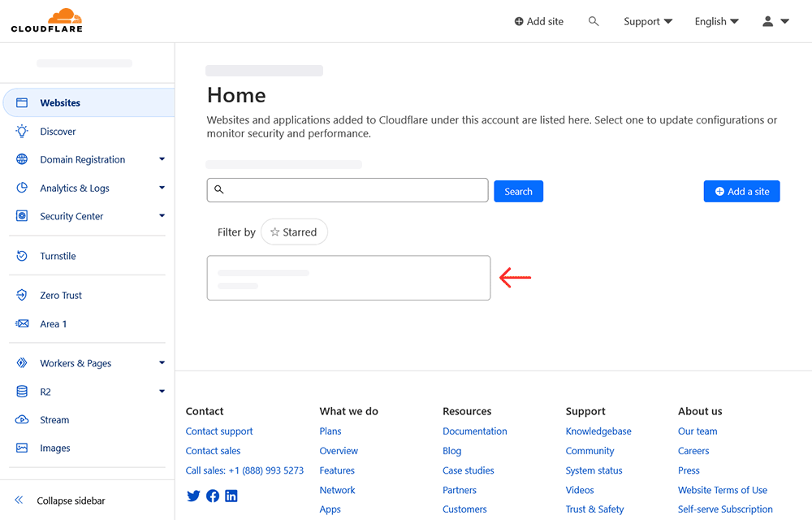Click the Websites browser window icon
Image resolution: width=812 pixels, height=520 pixels.
coord(22,102)
